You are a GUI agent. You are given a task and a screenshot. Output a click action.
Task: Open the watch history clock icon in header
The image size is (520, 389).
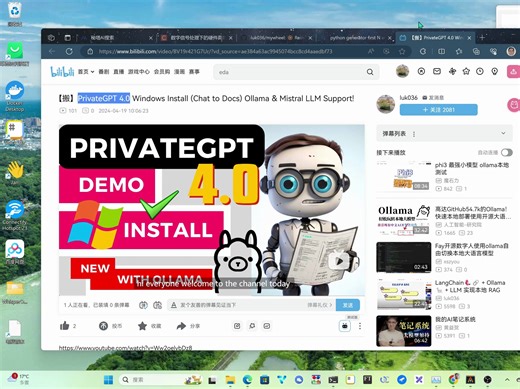point(480,71)
